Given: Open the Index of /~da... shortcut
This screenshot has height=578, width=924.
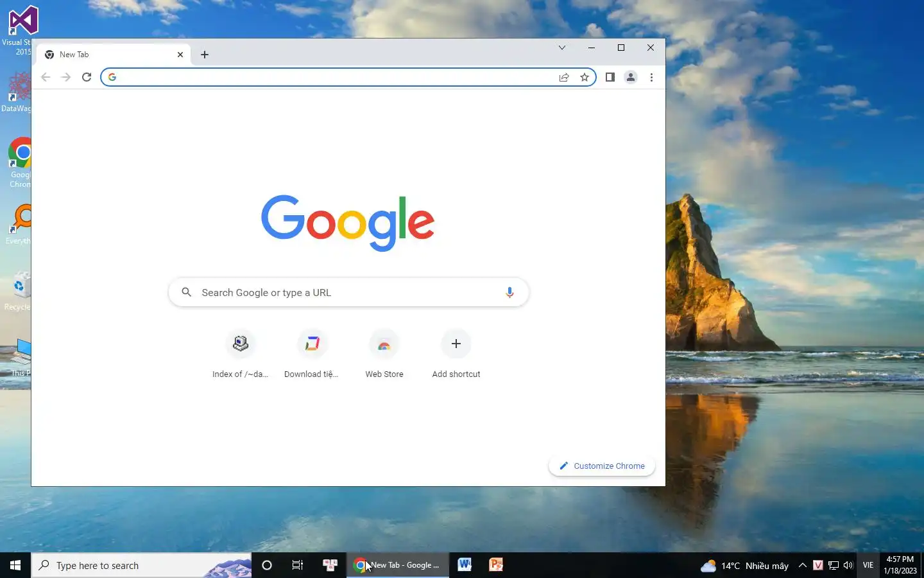Looking at the screenshot, I should pyautogui.click(x=241, y=355).
